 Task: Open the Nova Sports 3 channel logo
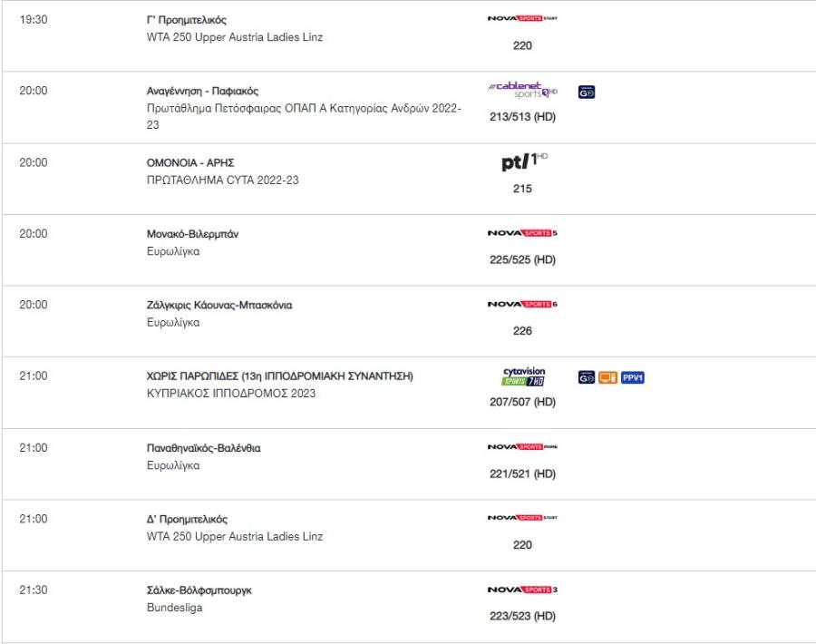(522, 590)
